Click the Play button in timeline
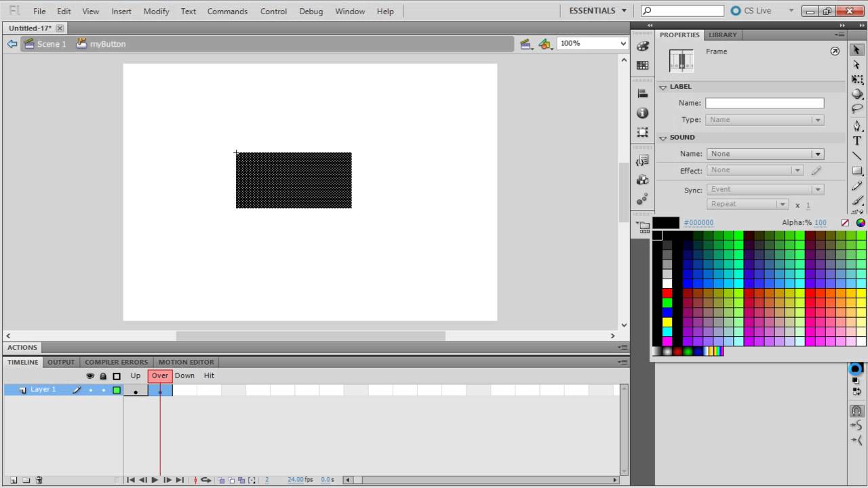 click(x=155, y=480)
